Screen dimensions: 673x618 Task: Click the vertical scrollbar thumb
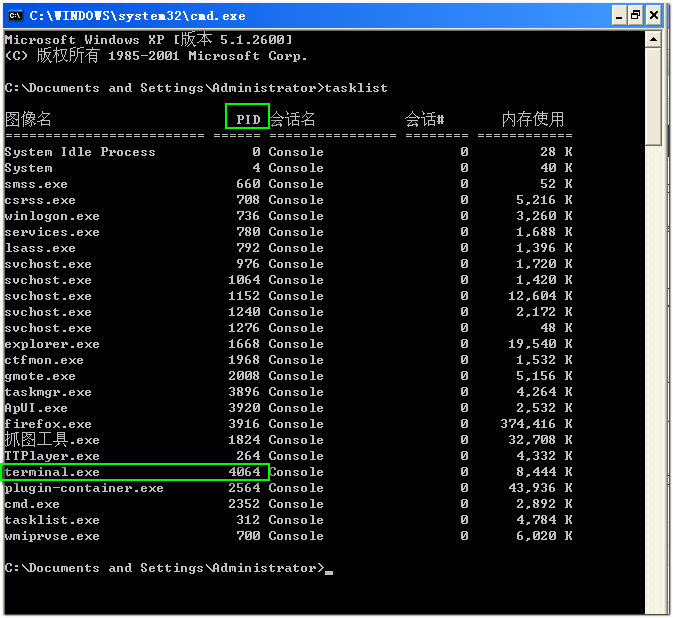point(653,97)
